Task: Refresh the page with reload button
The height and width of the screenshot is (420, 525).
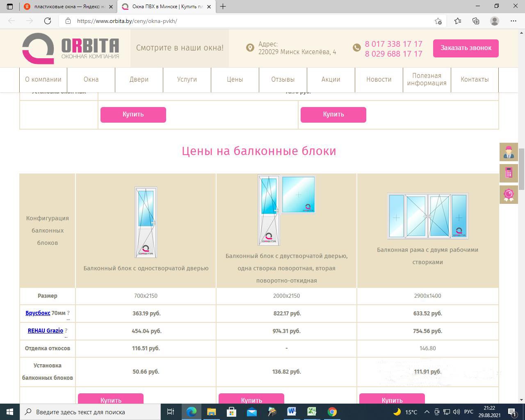Action: [48, 21]
